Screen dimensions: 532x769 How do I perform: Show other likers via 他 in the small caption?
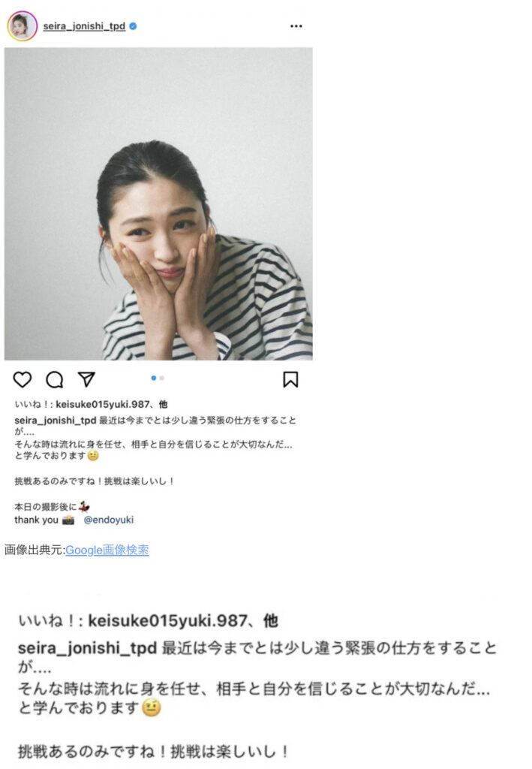(x=163, y=404)
